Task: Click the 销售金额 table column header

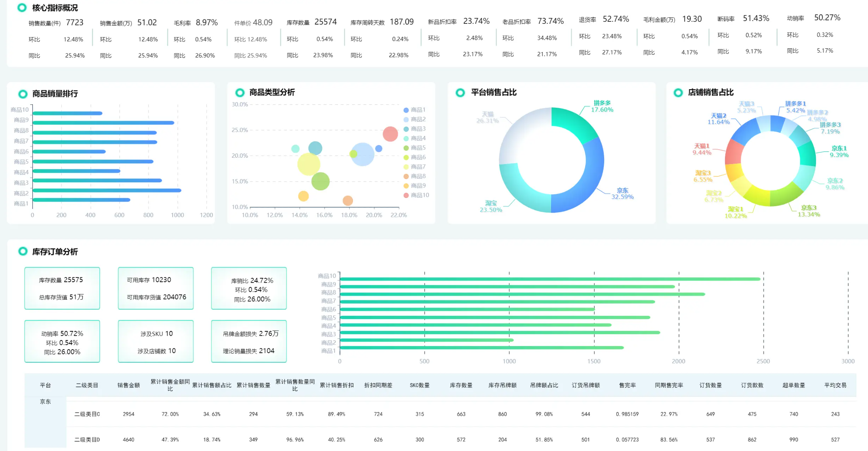Action: click(x=128, y=385)
